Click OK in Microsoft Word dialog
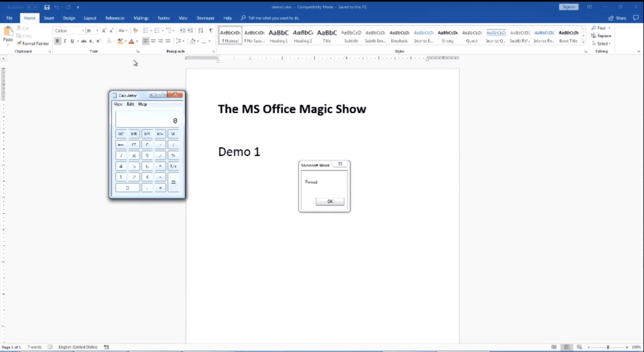 tap(330, 202)
